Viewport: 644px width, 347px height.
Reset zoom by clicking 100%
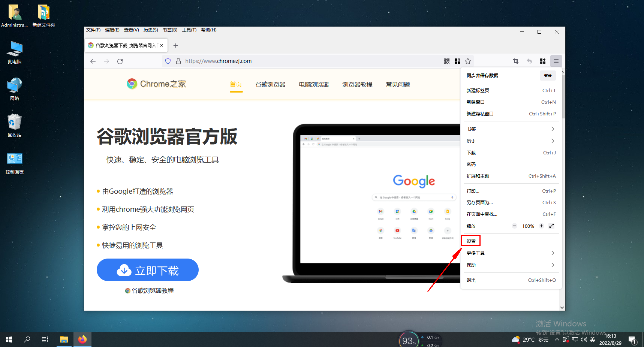point(528,226)
